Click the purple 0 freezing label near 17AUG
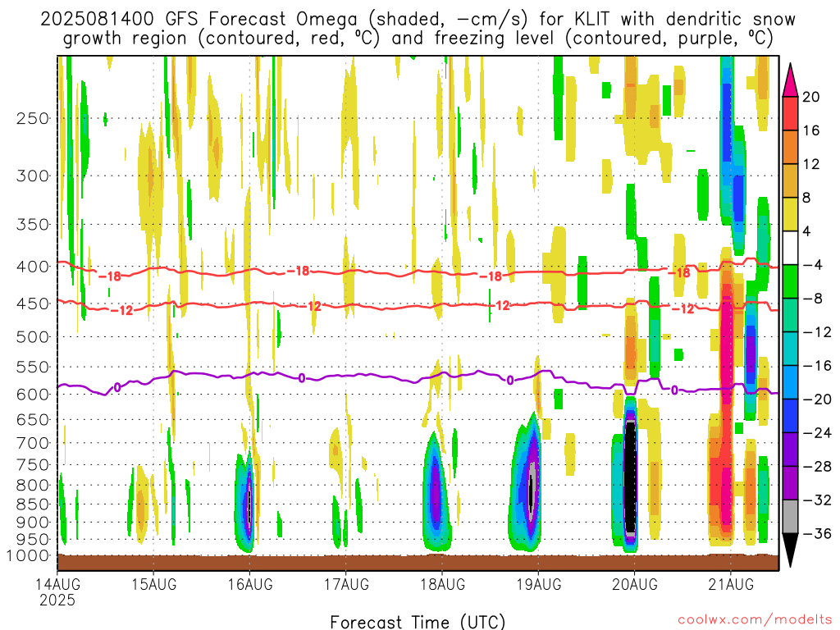Viewport: 840px width, 630px height. coord(302,378)
